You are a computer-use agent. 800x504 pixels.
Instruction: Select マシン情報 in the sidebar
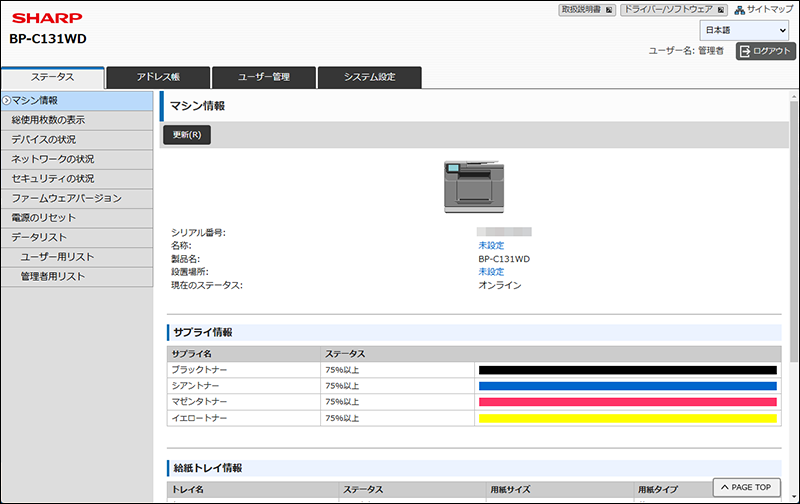[77, 100]
